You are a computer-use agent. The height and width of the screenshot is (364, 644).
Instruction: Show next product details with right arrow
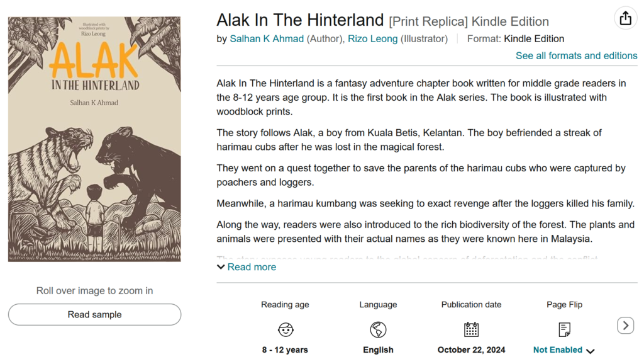[626, 326]
